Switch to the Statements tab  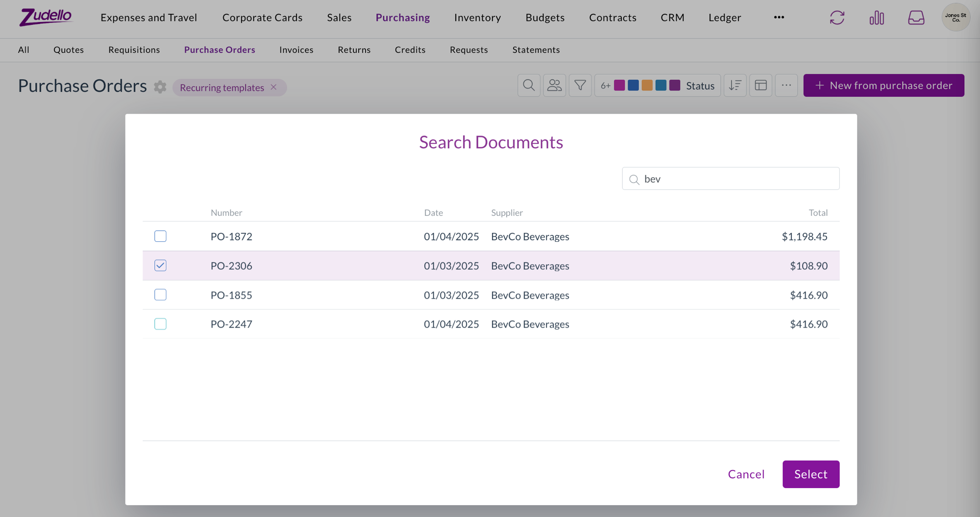point(536,49)
